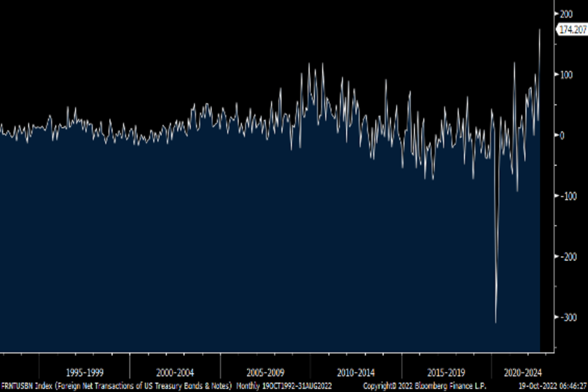Image resolution: width=588 pixels, height=392 pixels.
Task: Click the -200 y-axis label
Action: click(568, 256)
